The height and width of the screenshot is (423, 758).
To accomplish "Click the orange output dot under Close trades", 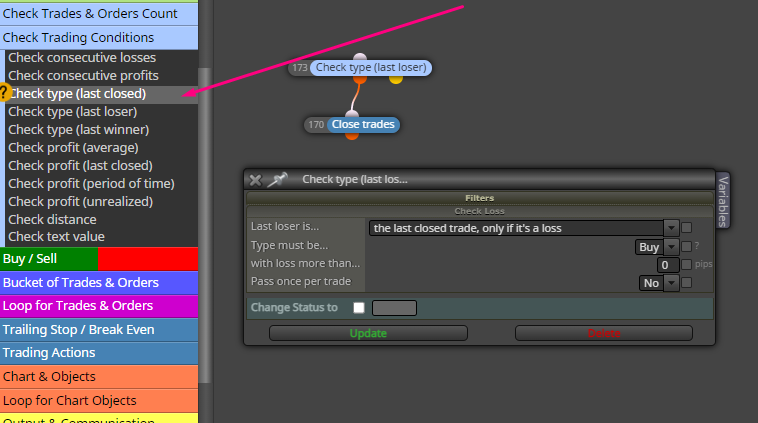I will click(352, 136).
